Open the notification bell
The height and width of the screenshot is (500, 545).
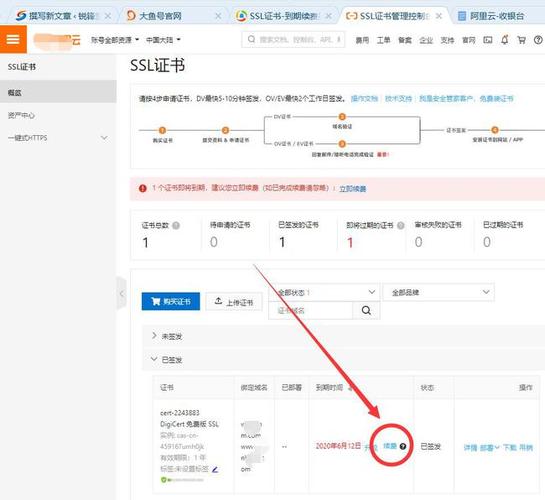505,40
